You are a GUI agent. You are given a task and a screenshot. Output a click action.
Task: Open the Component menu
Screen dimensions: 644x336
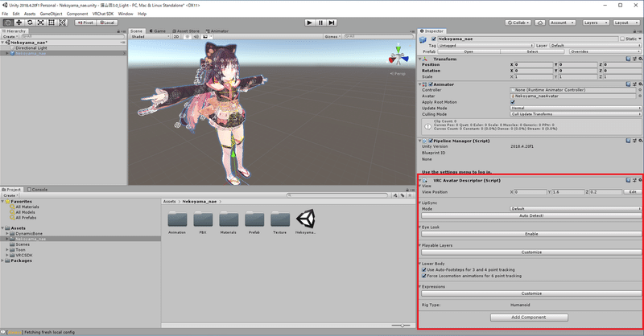click(77, 14)
